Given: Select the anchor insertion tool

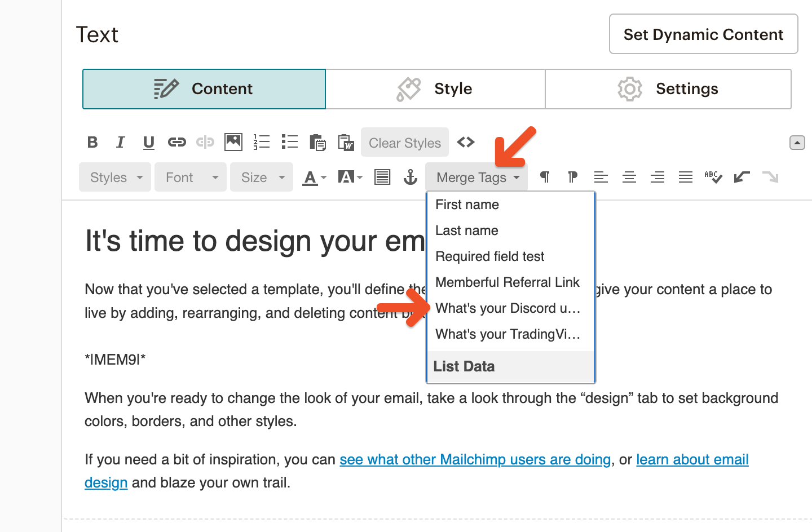Looking at the screenshot, I should click(411, 177).
